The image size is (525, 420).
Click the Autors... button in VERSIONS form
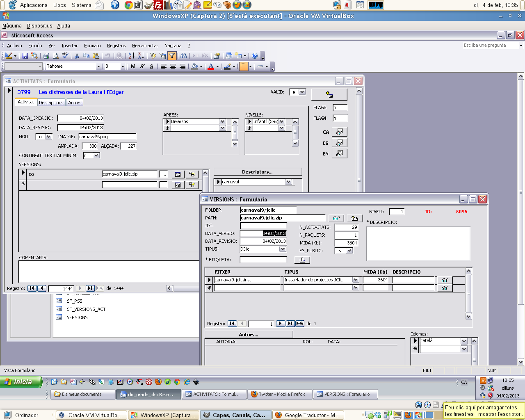click(x=249, y=335)
